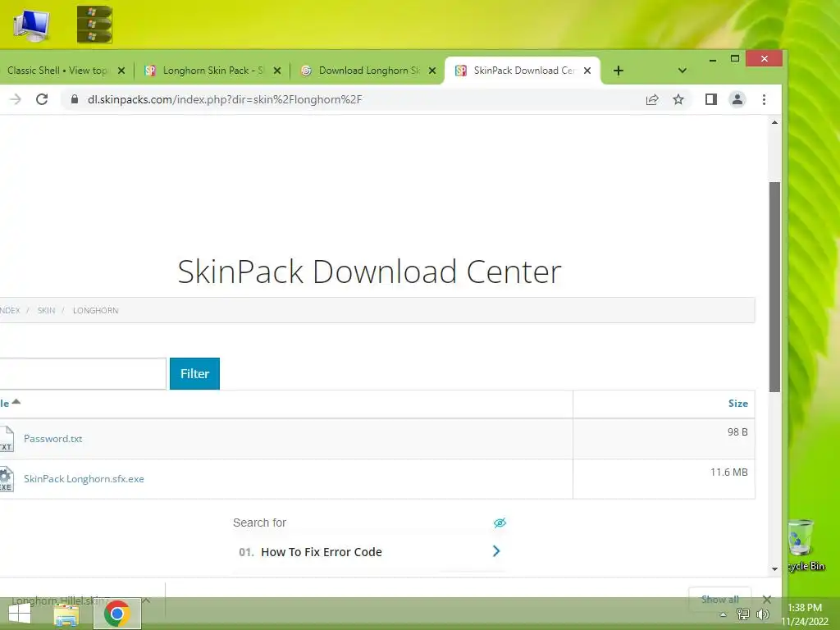
Task: Open How To Fix Error Code link
Action: pos(322,552)
